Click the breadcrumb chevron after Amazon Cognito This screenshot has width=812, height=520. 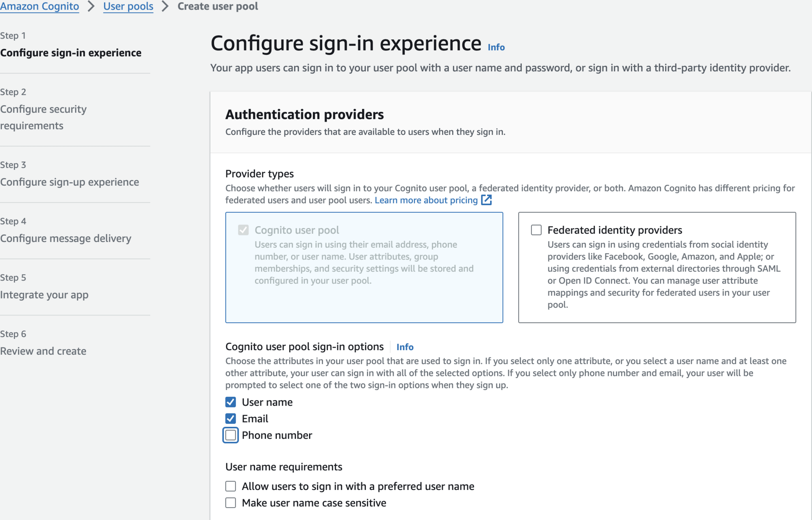click(x=91, y=6)
